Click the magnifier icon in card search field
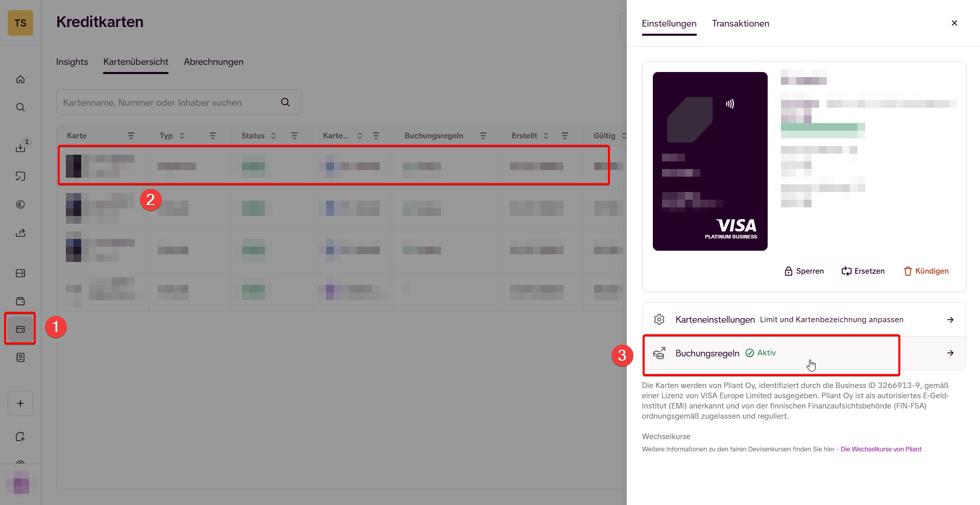This screenshot has height=505, width=980. pos(285,102)
